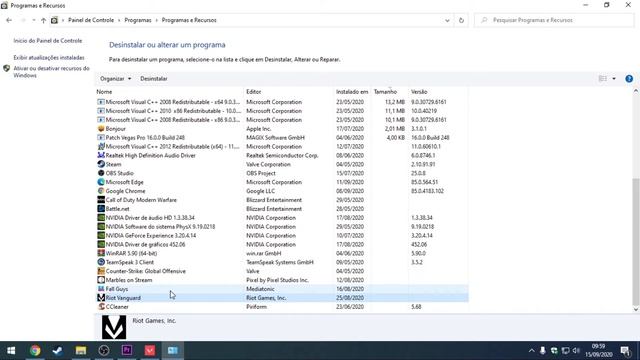Open the help question mark icon

[x=629, y=79]
